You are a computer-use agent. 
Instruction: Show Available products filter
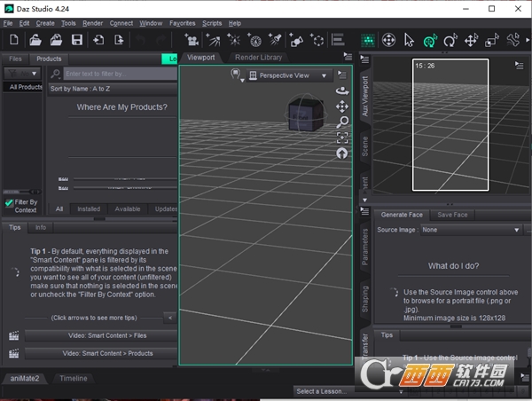(128, 209)
